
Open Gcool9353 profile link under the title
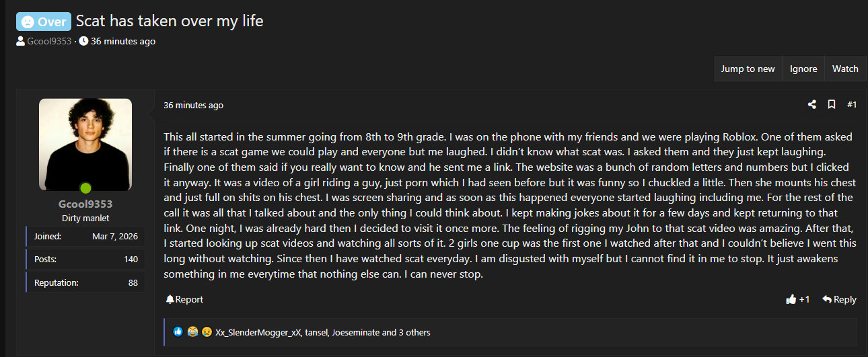point(49,41)
